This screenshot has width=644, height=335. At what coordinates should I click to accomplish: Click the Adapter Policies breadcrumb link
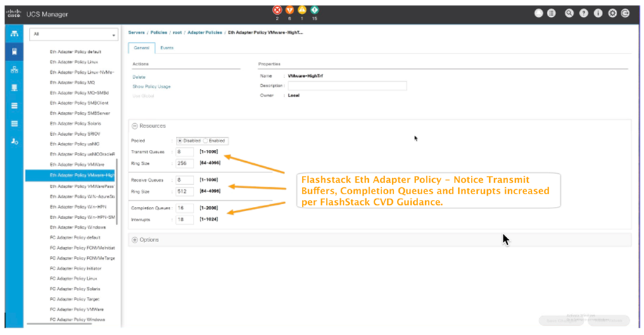point(205,32)
